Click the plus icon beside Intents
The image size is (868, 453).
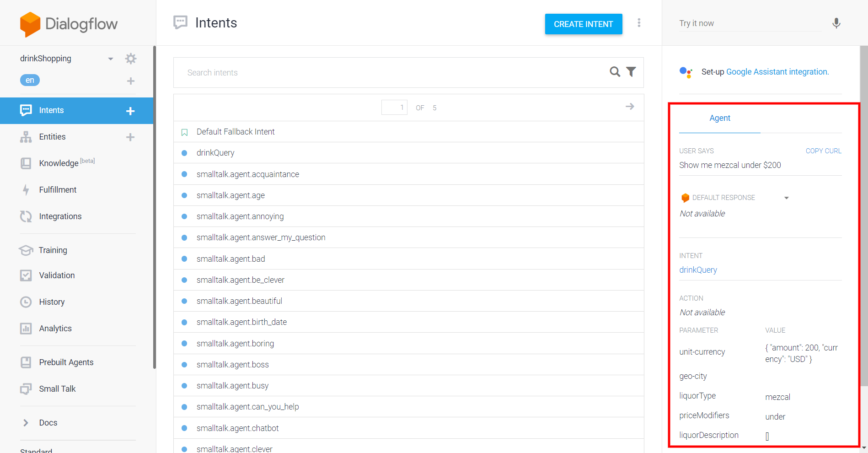[130, 111]
